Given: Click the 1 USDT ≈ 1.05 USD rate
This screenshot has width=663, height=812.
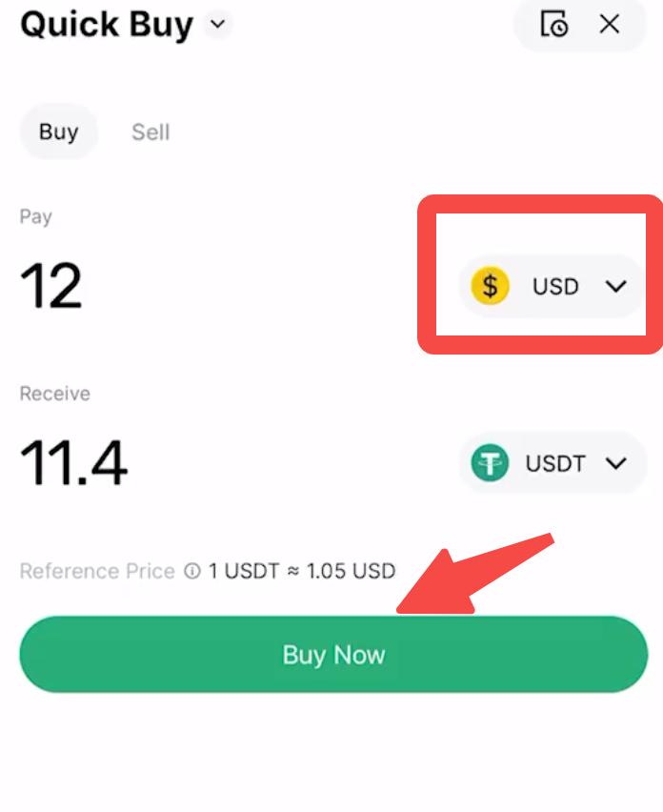Looking at the screenshot, I should click(302, 572).
